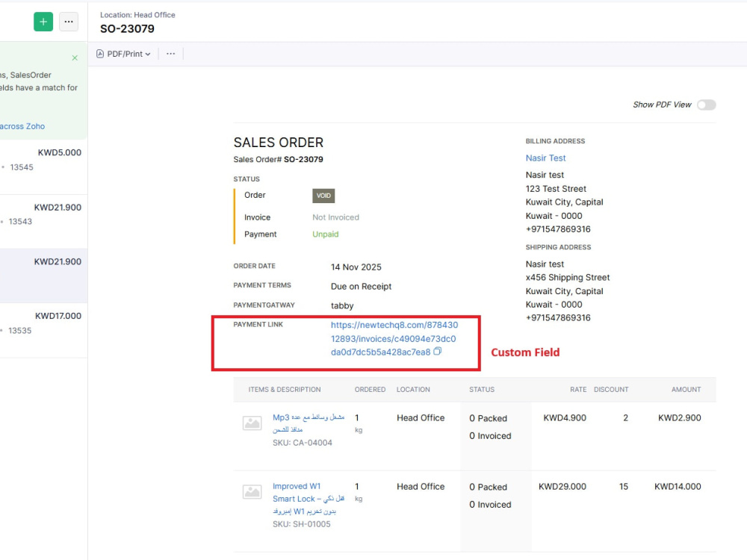This screenshot has height=560, width=747.
Task: Follow the 'across Zoho' link in banner
Action: click(22, 126)
